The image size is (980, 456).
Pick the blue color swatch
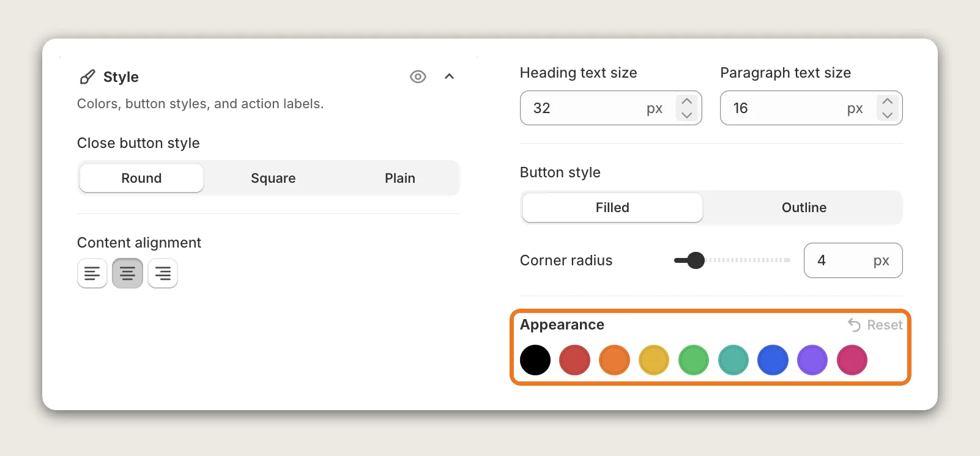(x=773, y=360)
